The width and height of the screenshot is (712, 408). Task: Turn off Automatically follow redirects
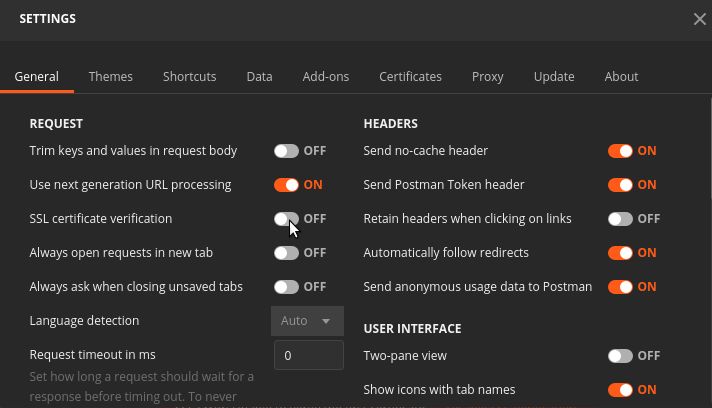620,253
